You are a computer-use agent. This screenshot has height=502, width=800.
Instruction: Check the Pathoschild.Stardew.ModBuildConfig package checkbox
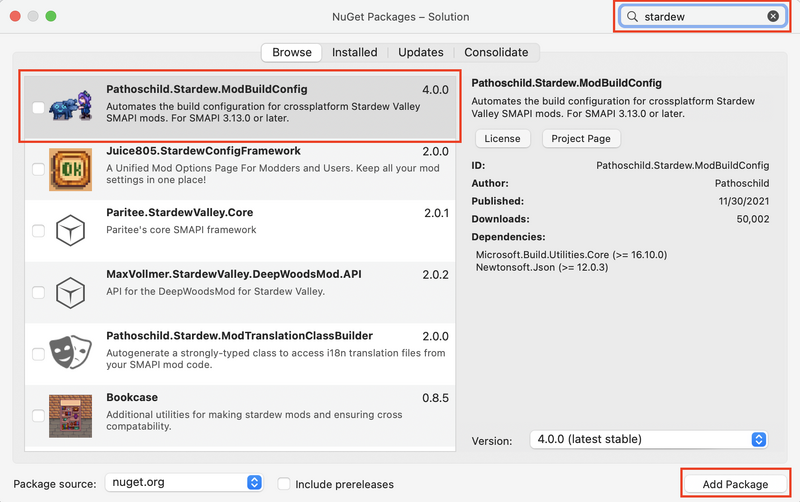click(38, 107)
